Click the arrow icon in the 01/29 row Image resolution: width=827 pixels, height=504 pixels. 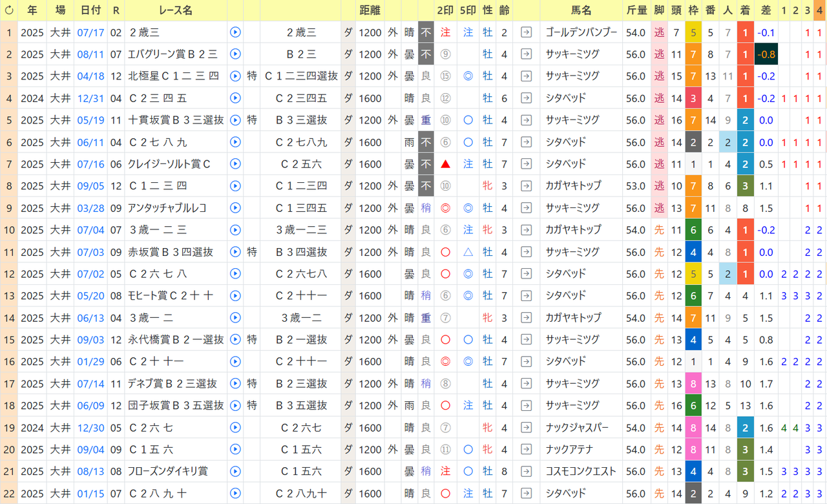click(527, 362)
